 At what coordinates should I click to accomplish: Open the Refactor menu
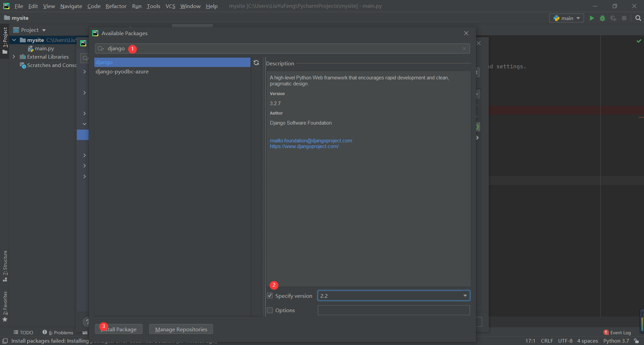tap(116, 6)
